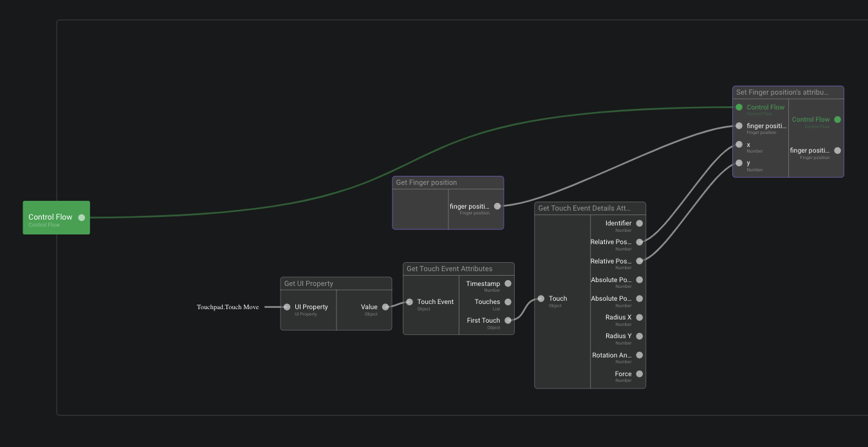Select the Value output port on Get UI Property

click(385, 307)
